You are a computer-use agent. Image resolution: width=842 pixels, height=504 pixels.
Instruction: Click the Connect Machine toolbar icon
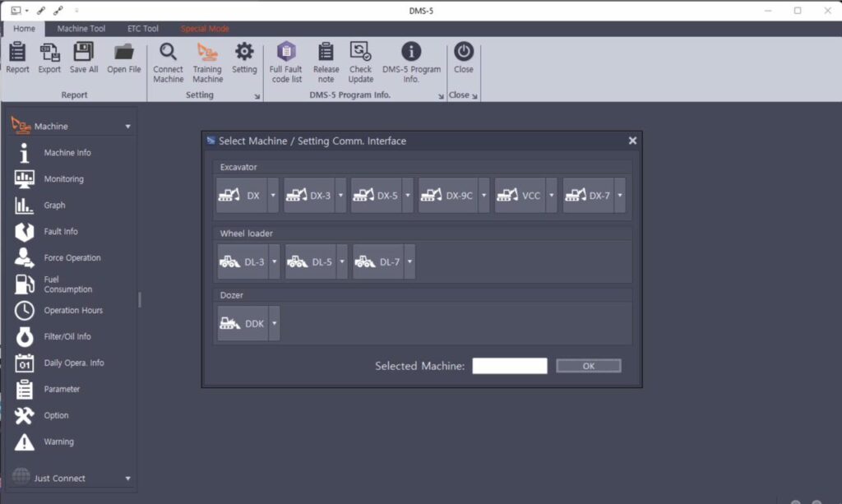tap(168, 59)
